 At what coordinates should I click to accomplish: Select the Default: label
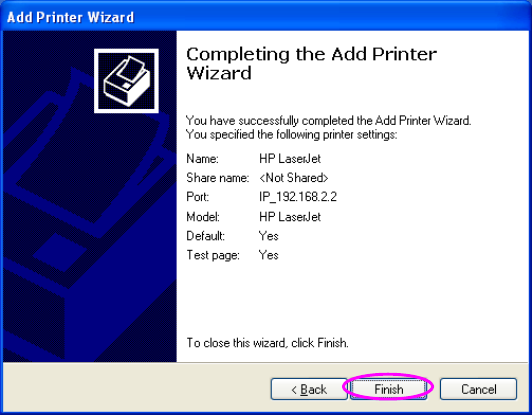point(206,235)
